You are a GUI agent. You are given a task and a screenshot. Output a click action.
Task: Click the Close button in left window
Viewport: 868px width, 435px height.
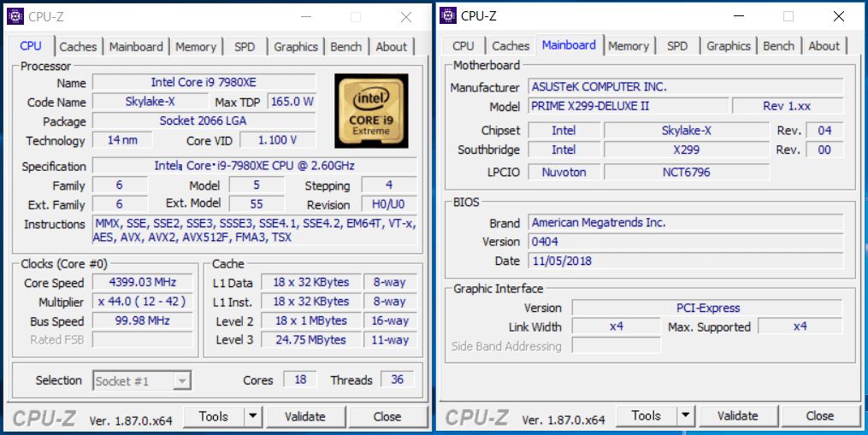click(x=387, y=416)
